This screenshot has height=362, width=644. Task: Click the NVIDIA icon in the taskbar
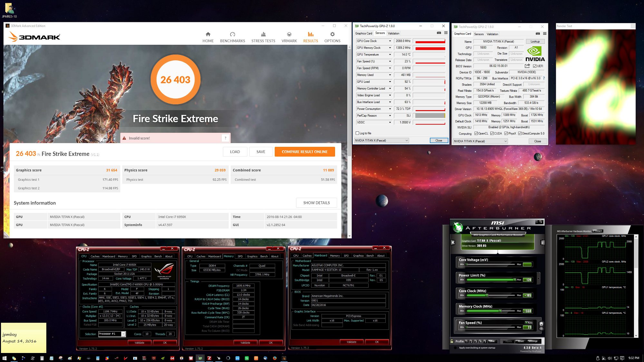tap(163, 358)
